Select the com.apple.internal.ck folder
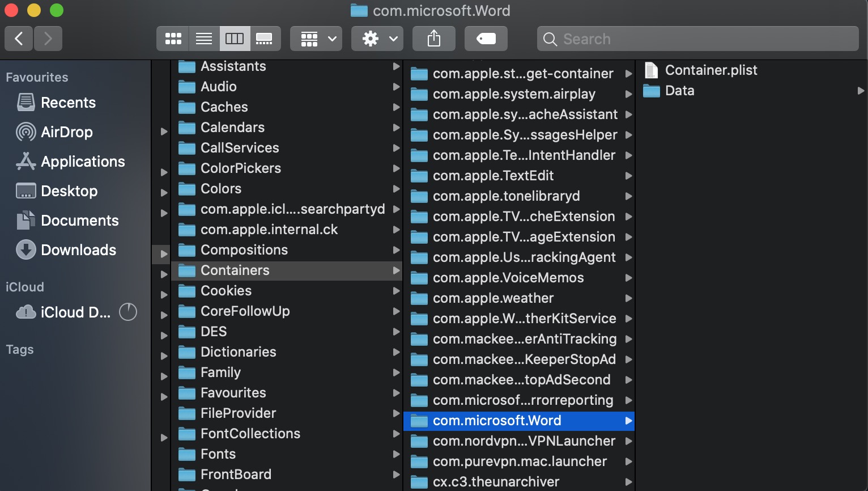The height and width of the screenshot is (491, 868). pyautogui.click(x=287, y=230)
